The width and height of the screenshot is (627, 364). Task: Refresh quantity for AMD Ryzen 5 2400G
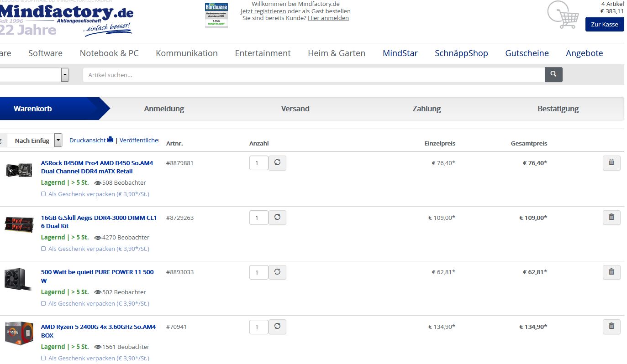(277, 327)
